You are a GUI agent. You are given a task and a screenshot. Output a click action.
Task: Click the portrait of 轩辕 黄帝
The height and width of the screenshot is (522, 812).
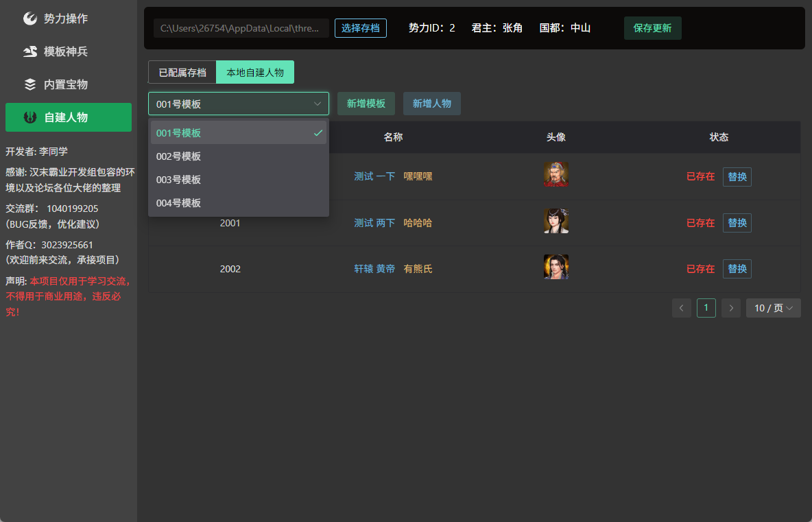[556, 267]
